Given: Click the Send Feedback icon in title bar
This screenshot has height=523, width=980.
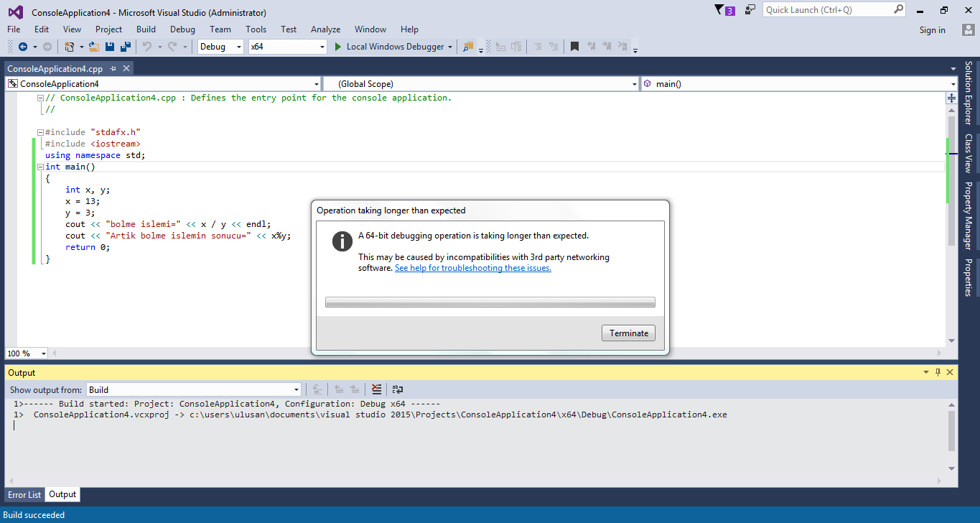Looking at the screenshot, I should pos(750,10).
